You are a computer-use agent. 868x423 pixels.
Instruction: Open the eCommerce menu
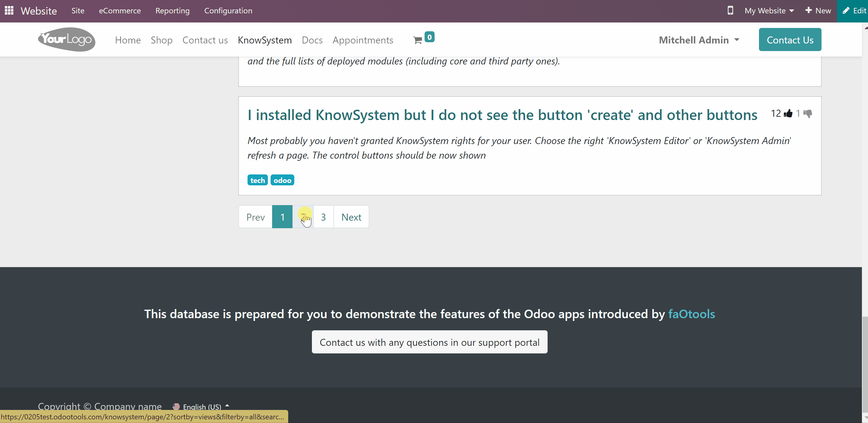tap(120, 11)
